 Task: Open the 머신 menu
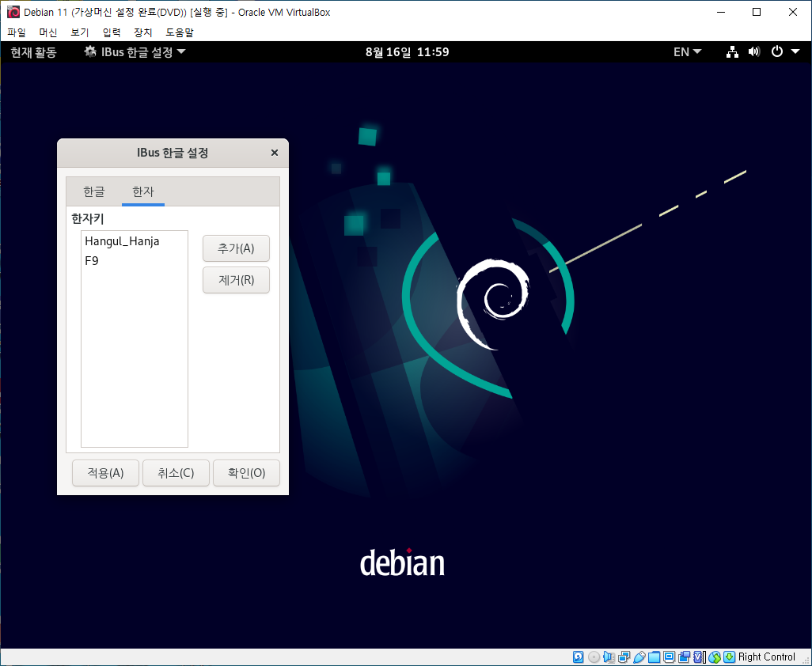pos(48,32)
